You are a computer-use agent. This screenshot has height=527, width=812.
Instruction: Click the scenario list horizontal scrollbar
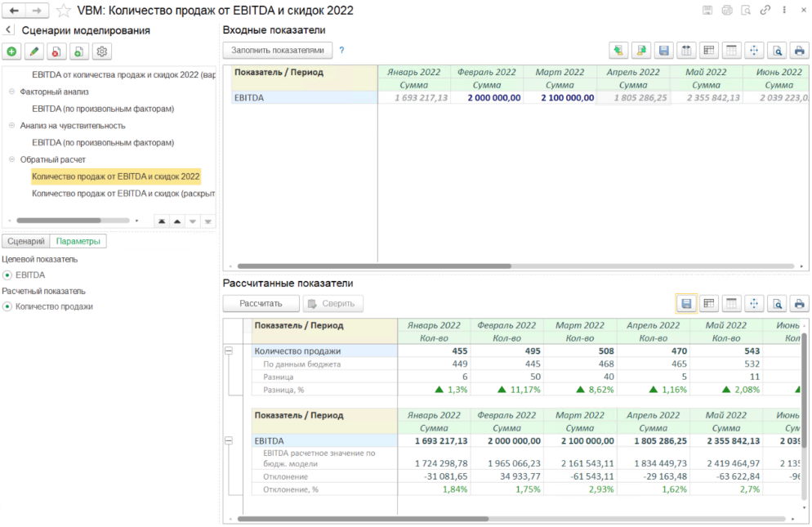pos(59,221)
